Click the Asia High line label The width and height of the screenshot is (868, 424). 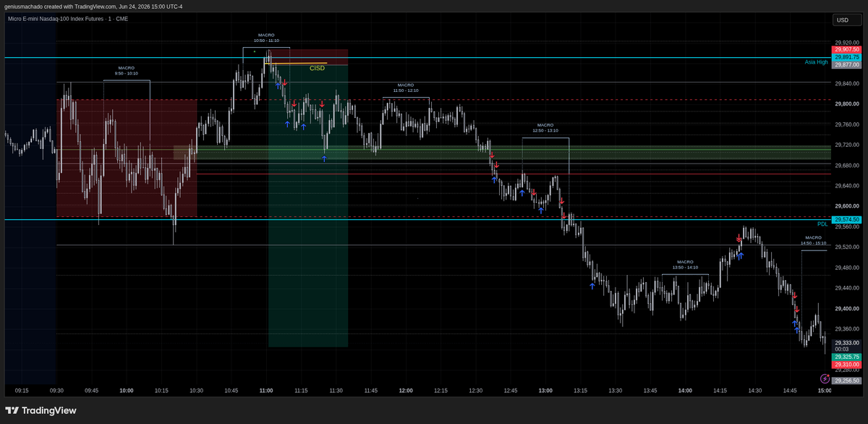tap(816, 62)
